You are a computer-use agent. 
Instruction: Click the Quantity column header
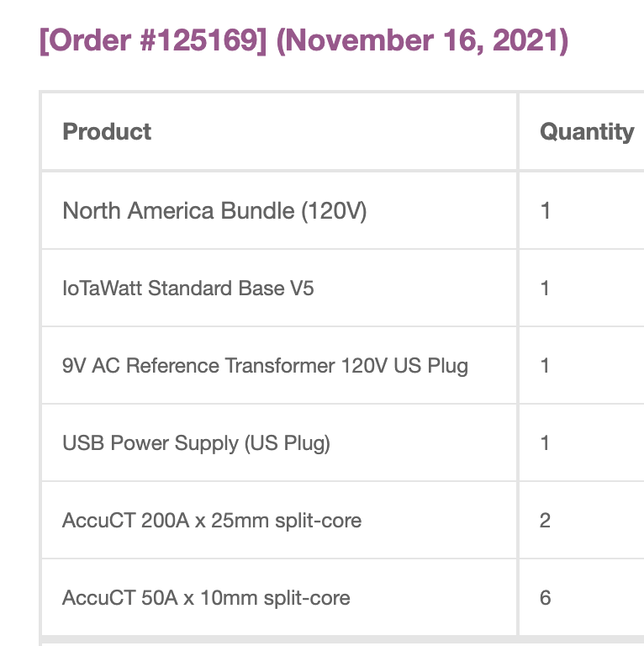point(586,132)
